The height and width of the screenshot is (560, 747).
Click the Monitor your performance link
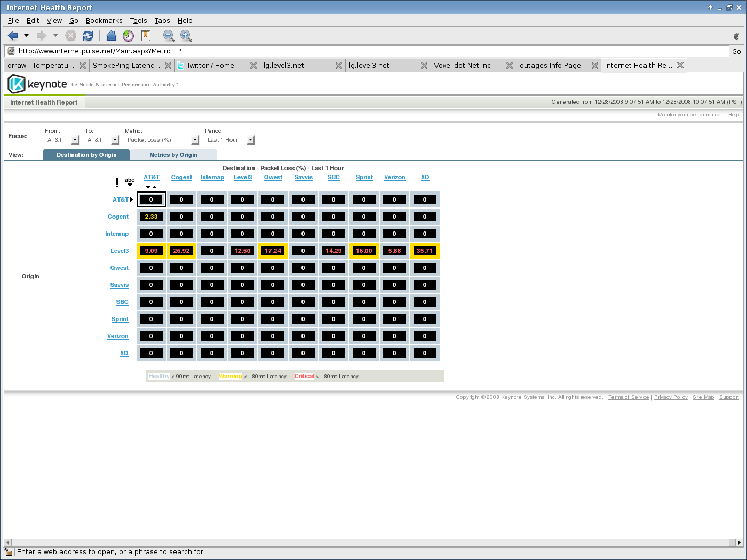click(689, 115)
